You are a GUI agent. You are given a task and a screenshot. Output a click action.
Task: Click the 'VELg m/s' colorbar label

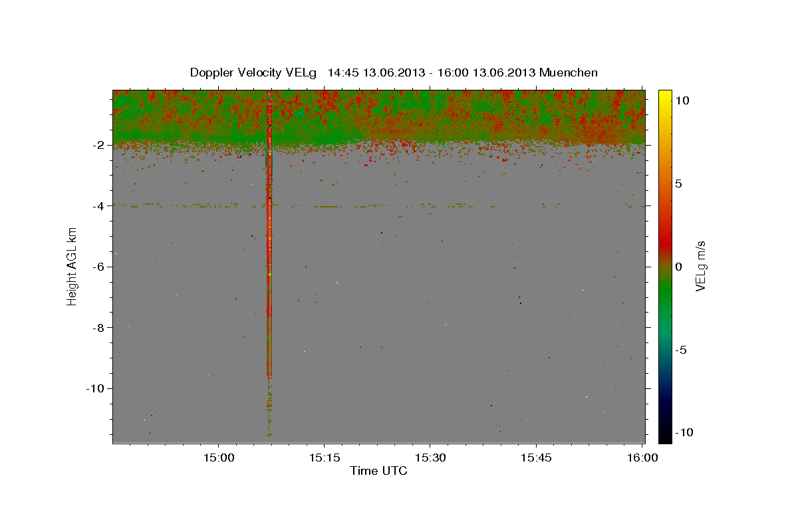(700, 266)
